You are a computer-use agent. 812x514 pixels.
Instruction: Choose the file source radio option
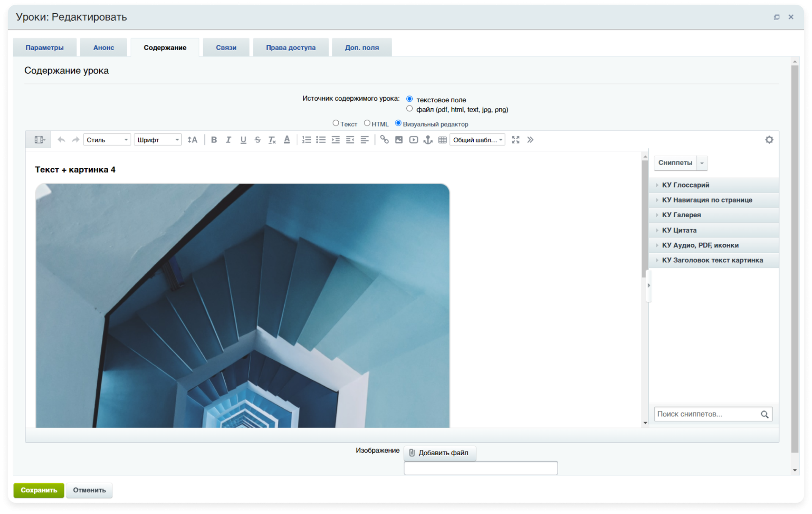click(x=409, y=109)
